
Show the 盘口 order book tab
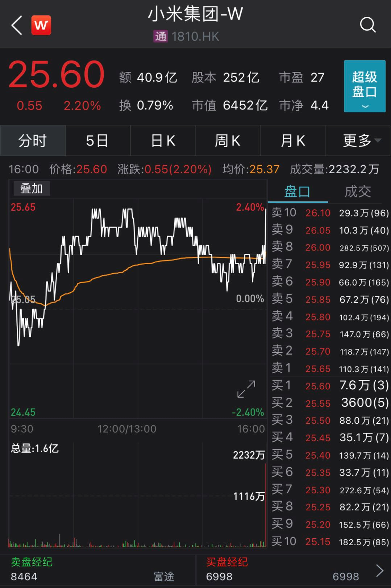point(298,191)
